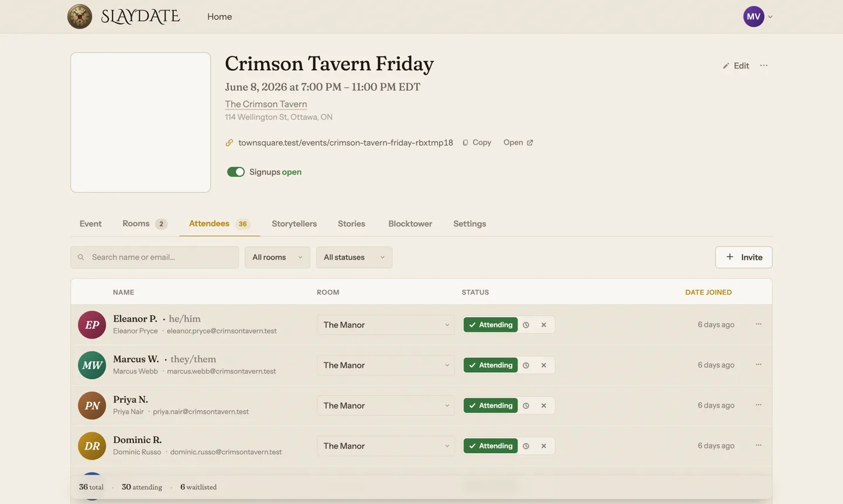843x504 pixels.
Task: Click marcus.webb@crimsontavern.test email text
Action: click(x=221, y=372)
